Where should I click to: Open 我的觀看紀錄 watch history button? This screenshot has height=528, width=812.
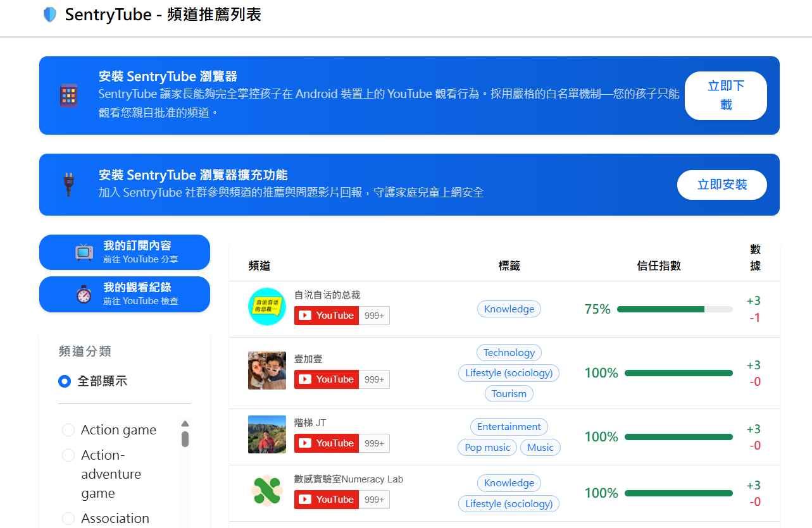(125, 294)
